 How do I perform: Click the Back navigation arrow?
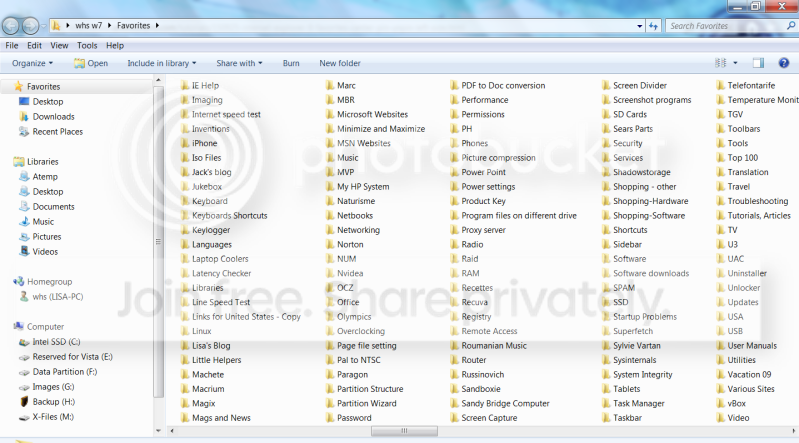[11, 25]
